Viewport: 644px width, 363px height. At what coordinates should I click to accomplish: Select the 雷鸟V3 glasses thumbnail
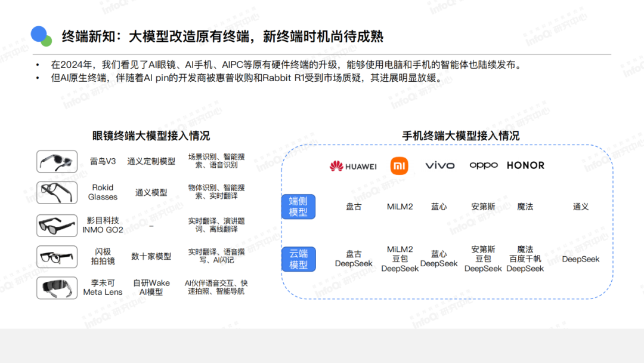pyautogui.click(x=57, y=162)
